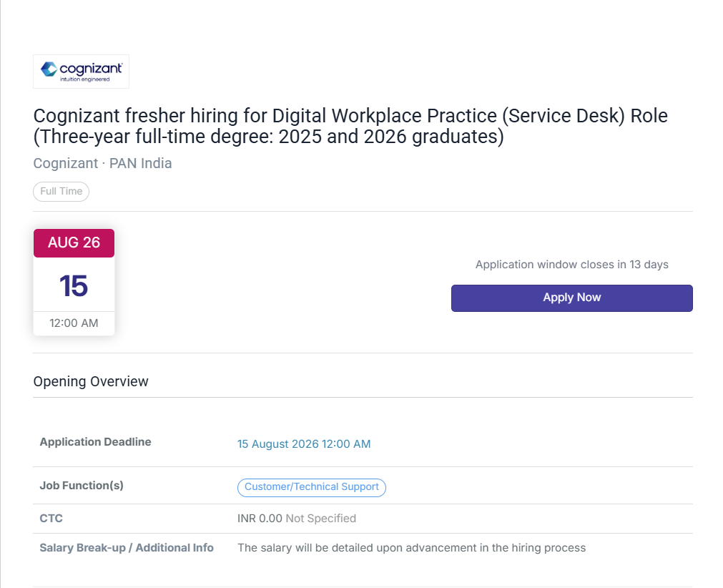Click the salary details description text
This screenshot has width=723, height=588.
(411, 548)
